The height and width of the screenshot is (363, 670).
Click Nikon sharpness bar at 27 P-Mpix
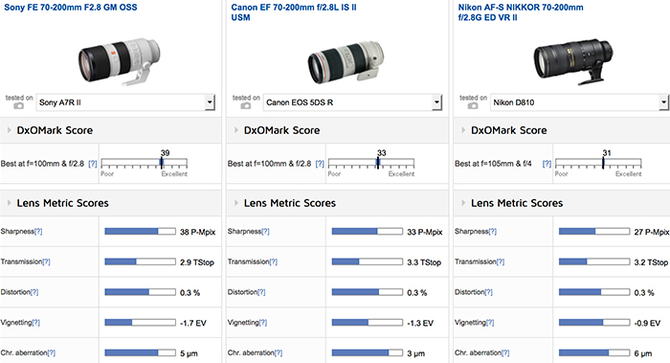(x=594, y=231)
